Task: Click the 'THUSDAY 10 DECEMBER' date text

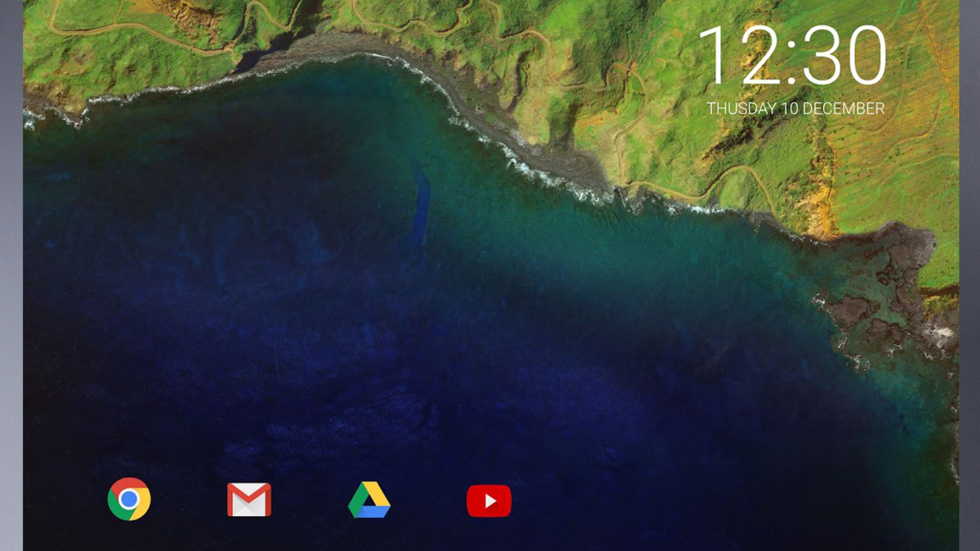Action: [x=795, y=109]
